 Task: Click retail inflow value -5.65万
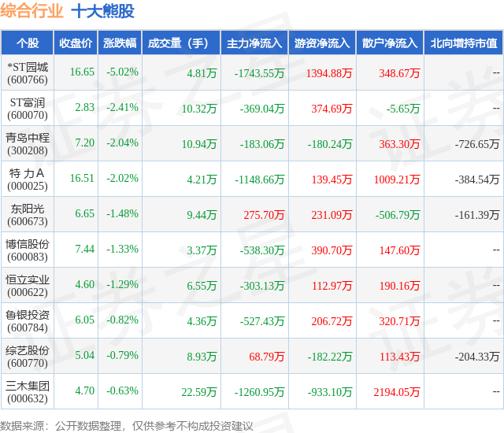point(403,109)
